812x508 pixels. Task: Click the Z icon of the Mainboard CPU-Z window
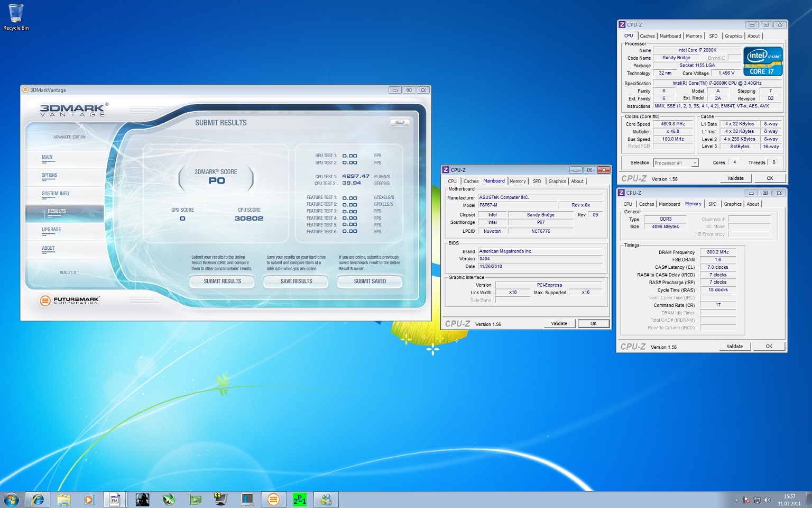point(446,170)
